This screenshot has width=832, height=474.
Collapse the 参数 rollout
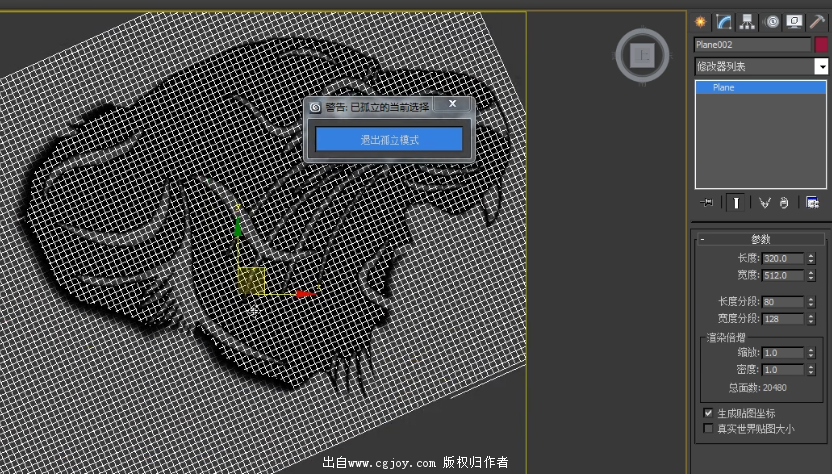tap(703, 239)
